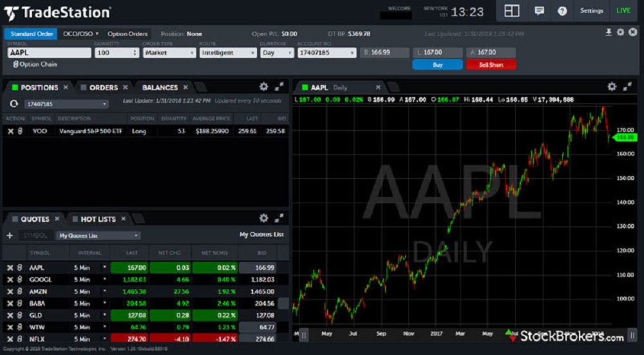The width and height of the screenshot is (644, 355).
Task: Click NET %CHG column header
Action: click(x=214, y=253)
